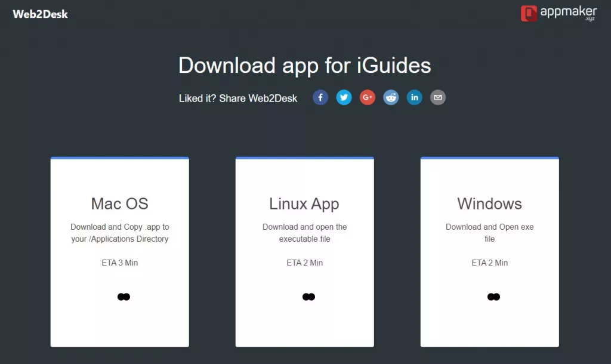Select the Mac OS card heading

click(119, 203)
